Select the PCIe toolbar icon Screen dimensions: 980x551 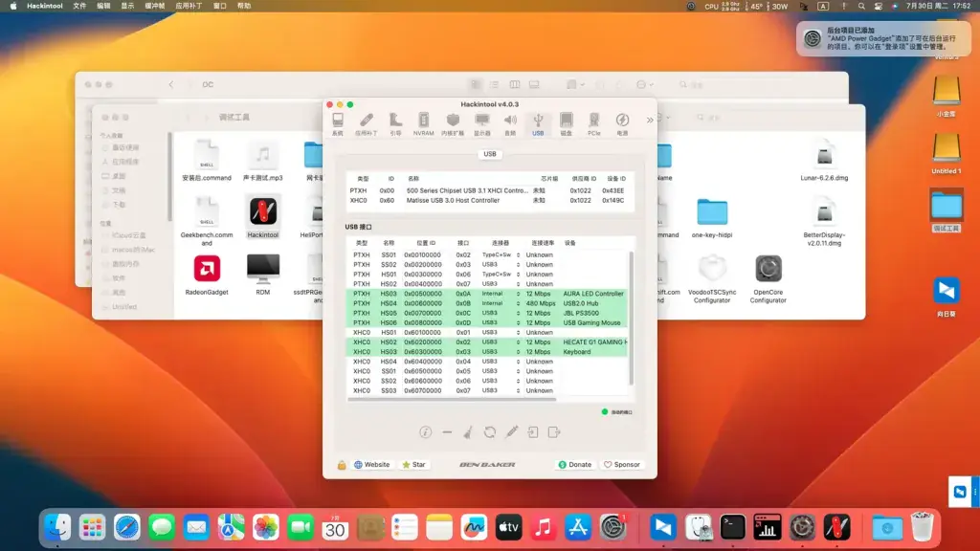(593, 123)
